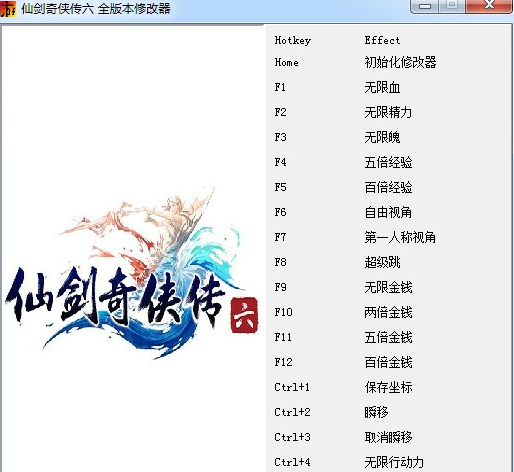Click the 'F9' hotkey label
The width and height of the screenshot is (514, 472).
[280, 287]
